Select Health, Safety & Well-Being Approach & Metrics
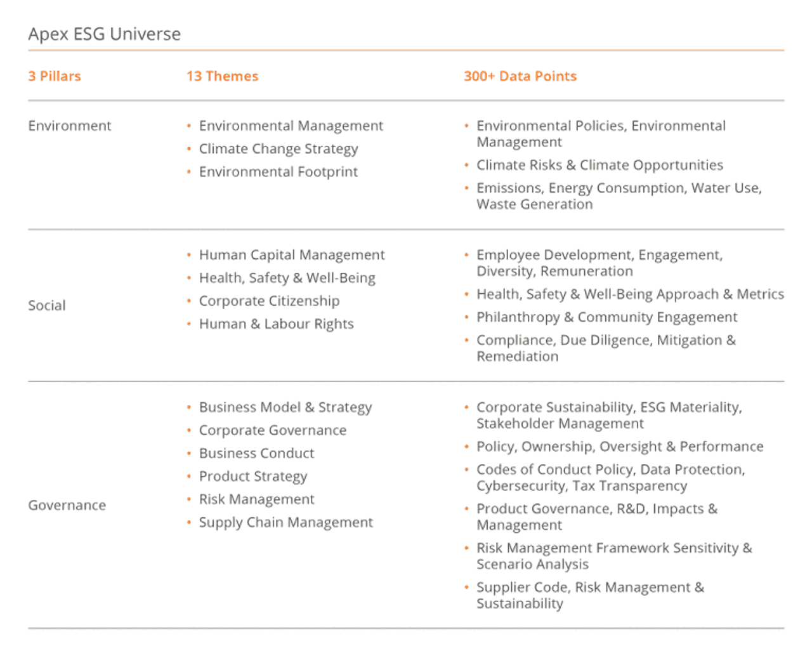Viewport: 812px width, 658px height. pos(630,294)
